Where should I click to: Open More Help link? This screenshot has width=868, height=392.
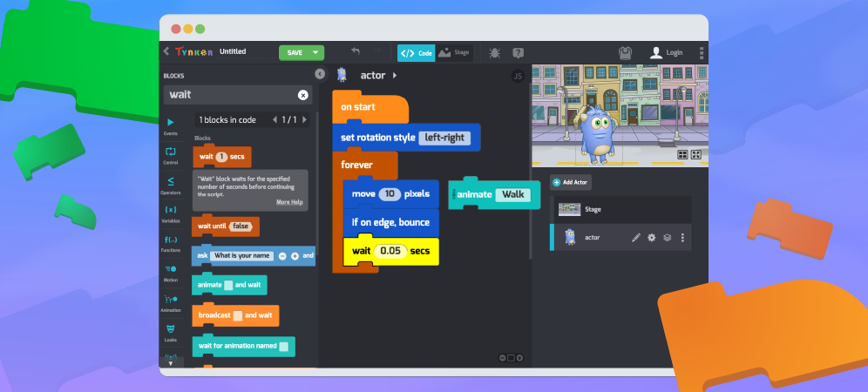[289, 202]
